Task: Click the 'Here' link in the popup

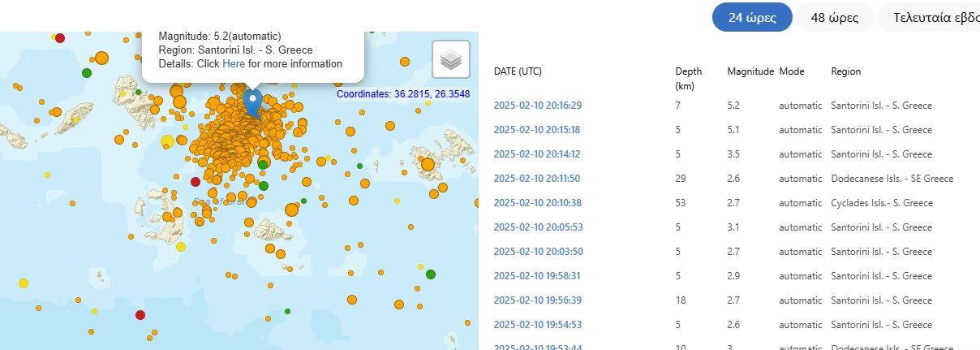Action: [234, 63]
